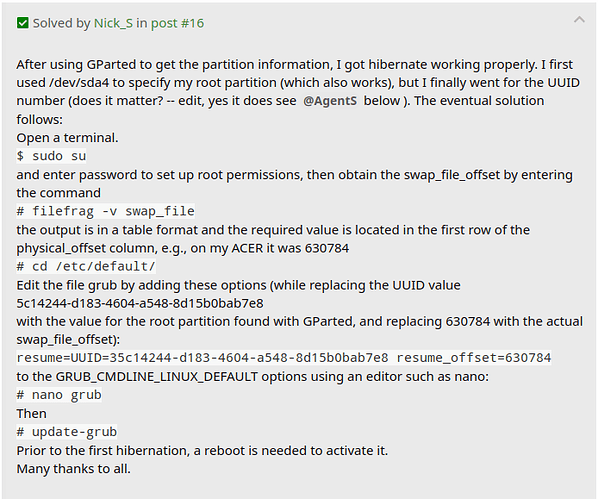This screenshot has width=598, height=499.
Task: Click the '# update-grub' command
Action: pyautogui.click(x=67, y=432)
